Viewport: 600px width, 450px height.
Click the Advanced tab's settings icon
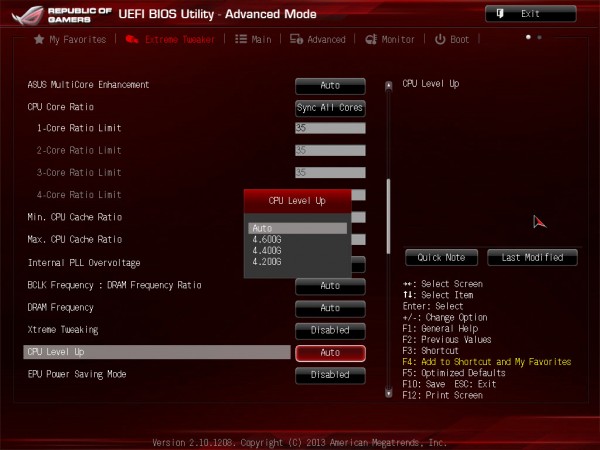(x=296, y=39)
